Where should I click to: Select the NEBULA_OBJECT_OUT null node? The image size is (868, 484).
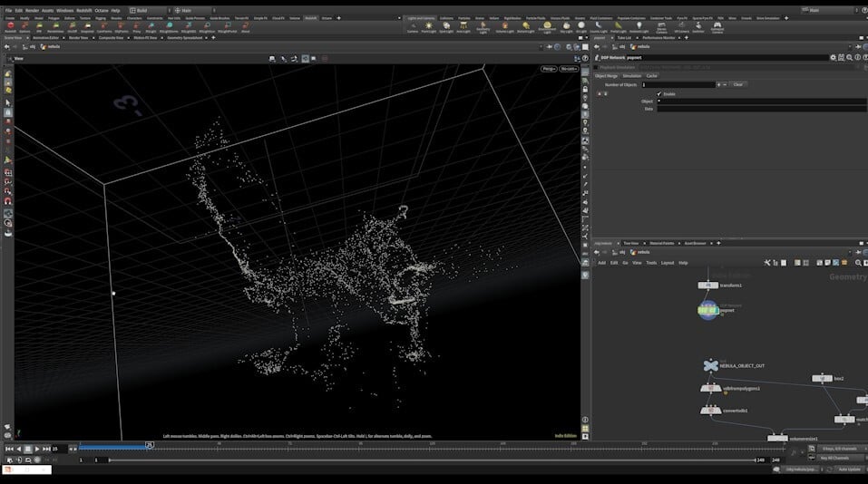(710, 365)
